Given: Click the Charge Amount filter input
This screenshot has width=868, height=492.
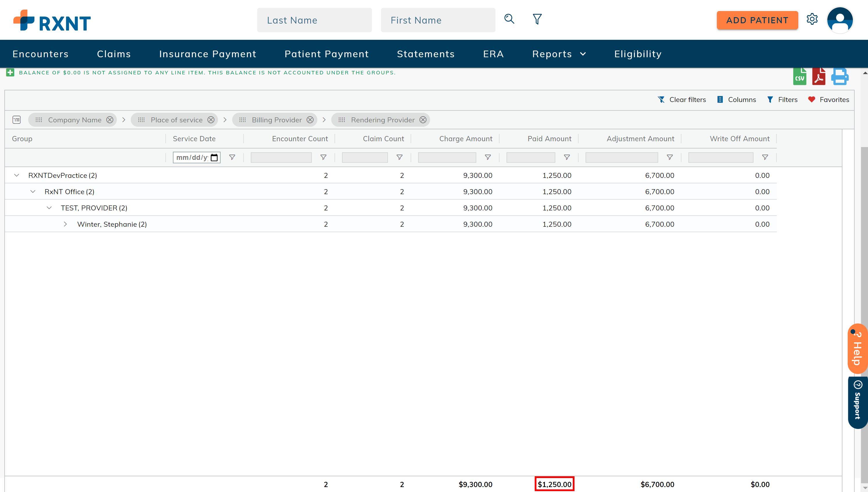Looking at the screenshot, I should coord(447,158).
